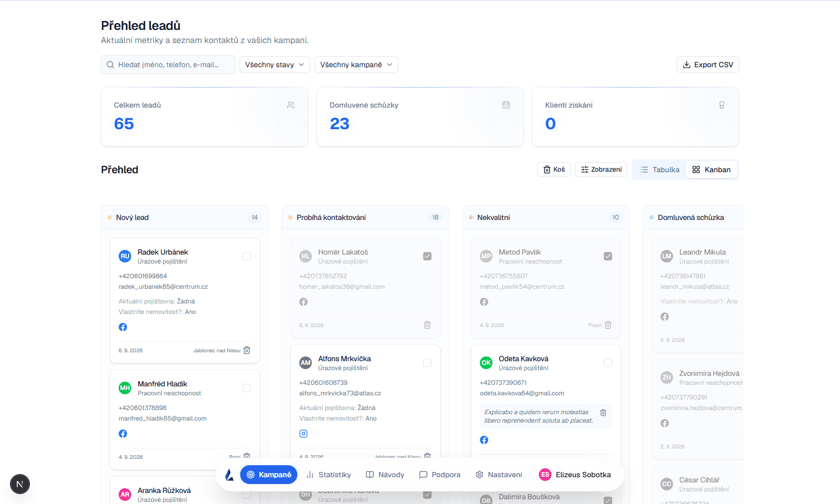Click the Celkem leadů value 65
840x504 pixels.
click(x=124, y=123)
